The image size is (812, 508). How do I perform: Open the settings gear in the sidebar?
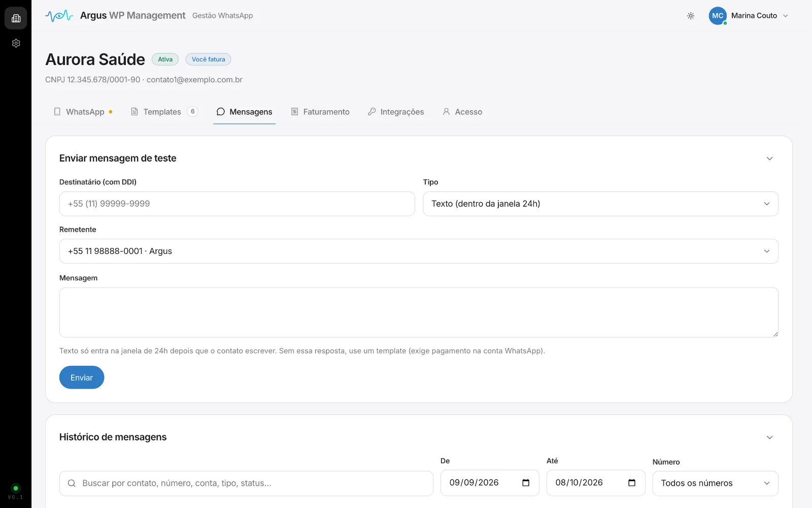(16, 43)
